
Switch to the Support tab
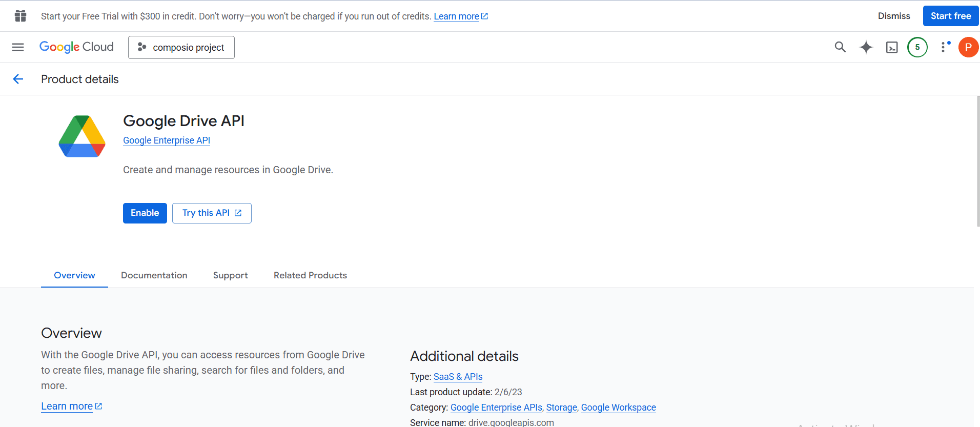point(231,275)
